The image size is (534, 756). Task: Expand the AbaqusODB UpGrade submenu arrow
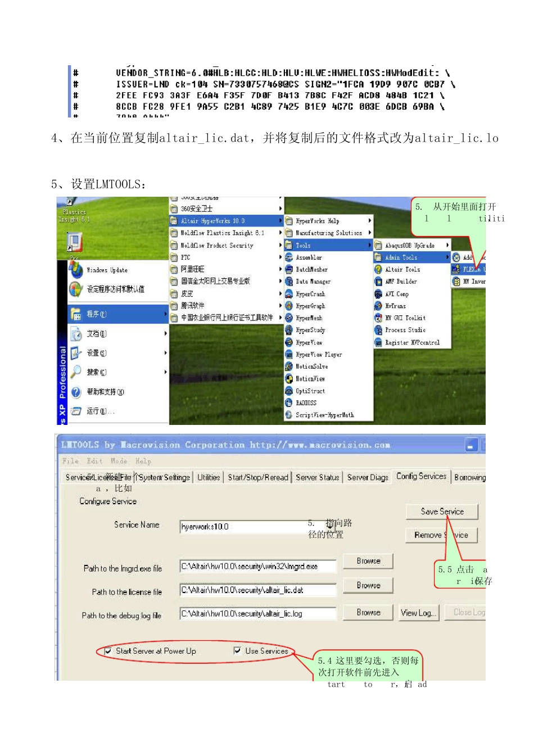(x=447, y=245)
